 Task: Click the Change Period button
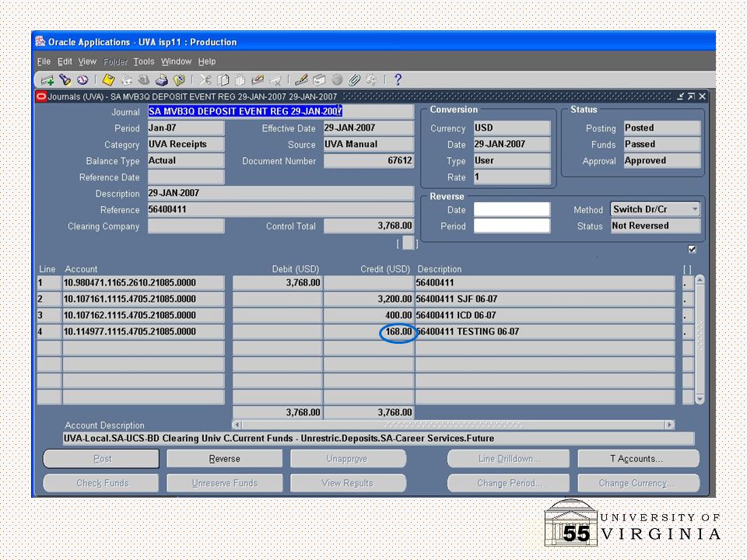pos(508,483)
